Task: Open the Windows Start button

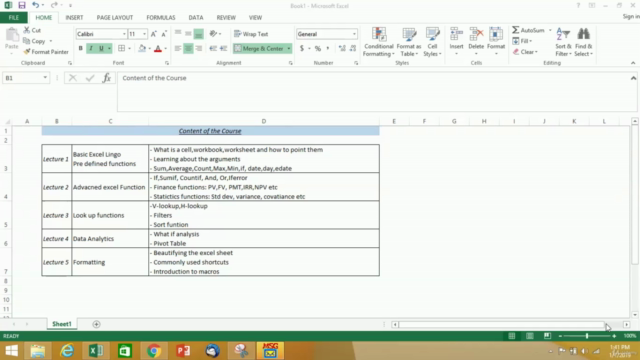Action: tap(11, 351)
